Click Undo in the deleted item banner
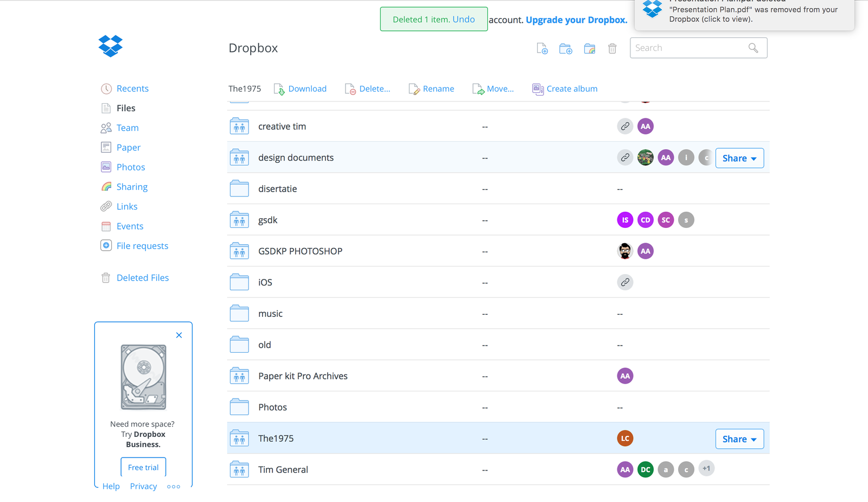The width and height of the screenshot is (868, 502). pos(463,20)
